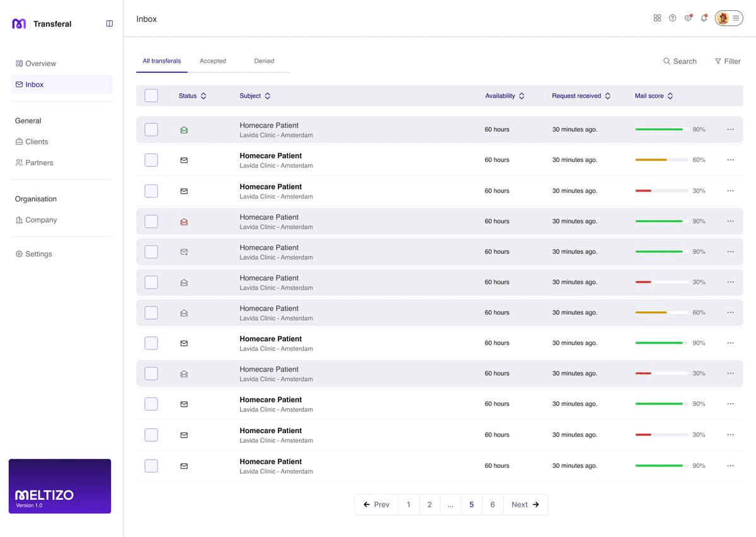Open the apps grid icon in header
Screen dimensions: 756x537
(657, 18)
